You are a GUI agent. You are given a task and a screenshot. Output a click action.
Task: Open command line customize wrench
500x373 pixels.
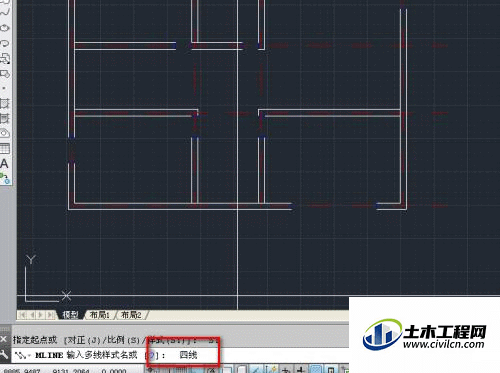pyautogui.click(x=4, y=354)
